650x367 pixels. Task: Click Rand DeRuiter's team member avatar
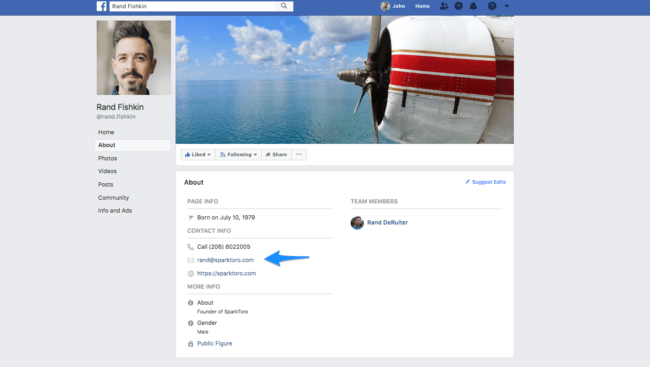tap(357, 223)
